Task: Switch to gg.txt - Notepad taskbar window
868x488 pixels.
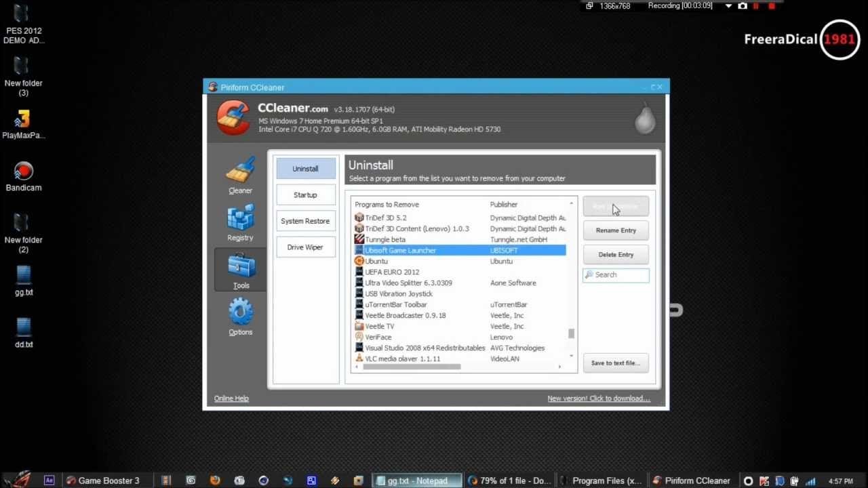Action: click(x=417, y=481)
